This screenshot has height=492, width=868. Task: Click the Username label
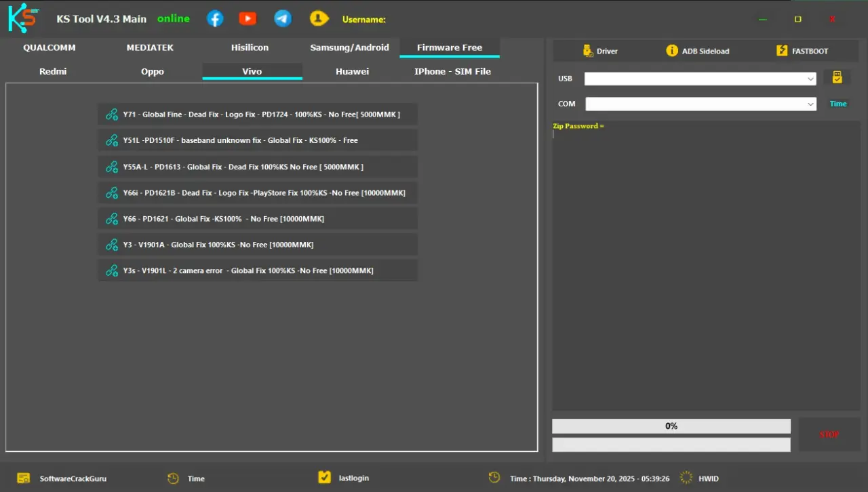click(364, 20)
